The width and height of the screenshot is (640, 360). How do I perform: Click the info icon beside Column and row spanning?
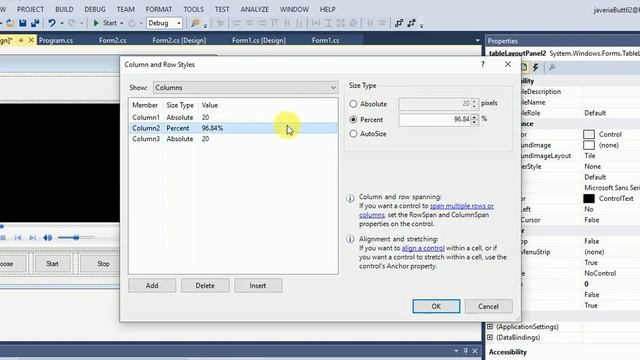(350, 198)
